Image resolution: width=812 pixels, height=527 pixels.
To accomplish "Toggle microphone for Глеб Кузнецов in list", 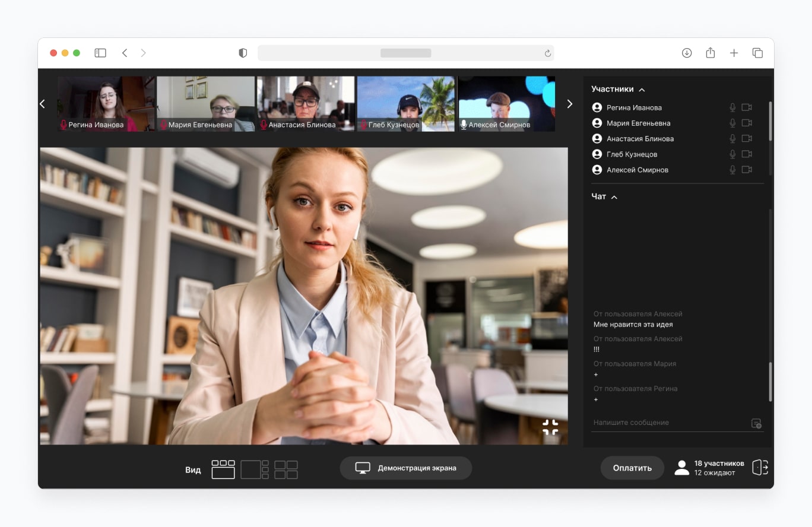I will [732, 154].
